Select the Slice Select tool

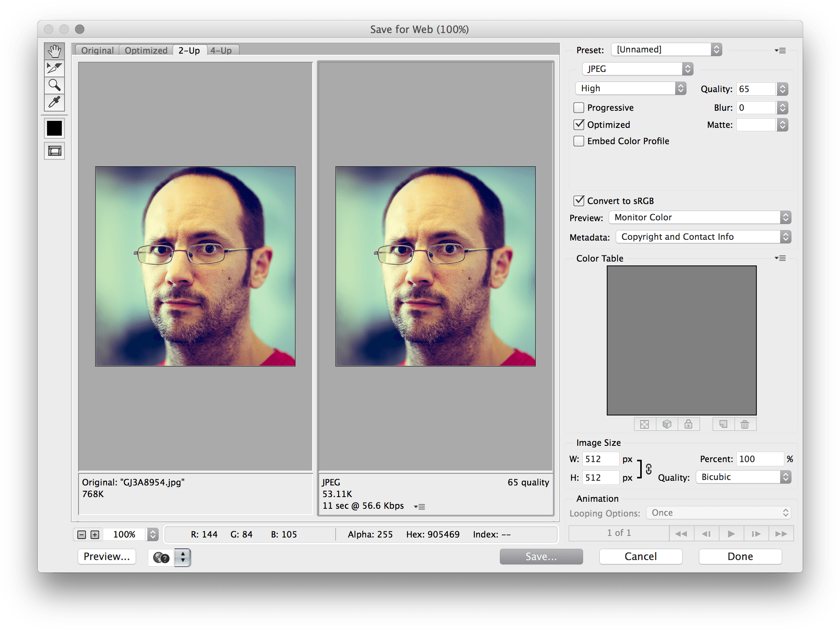coord(54,68)
